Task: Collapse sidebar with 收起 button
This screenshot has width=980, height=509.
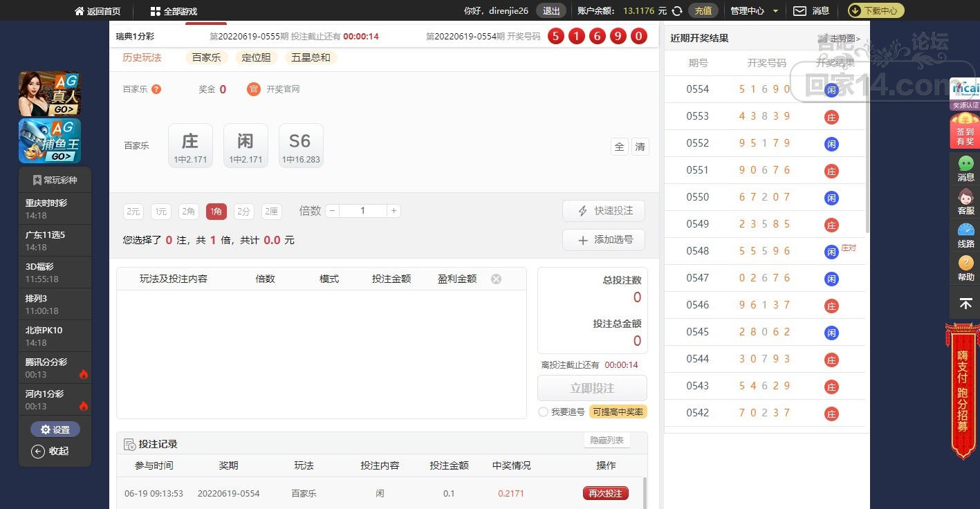Action: click(x=50, y=451)
